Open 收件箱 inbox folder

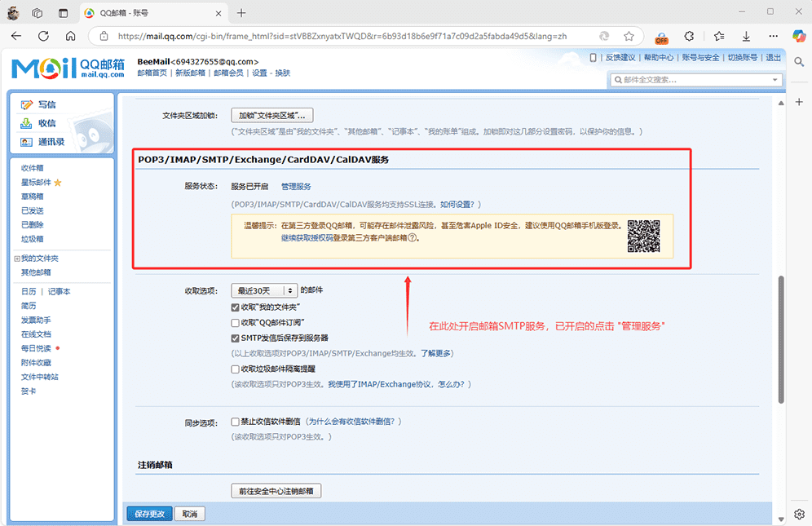(x=32, y=168)
